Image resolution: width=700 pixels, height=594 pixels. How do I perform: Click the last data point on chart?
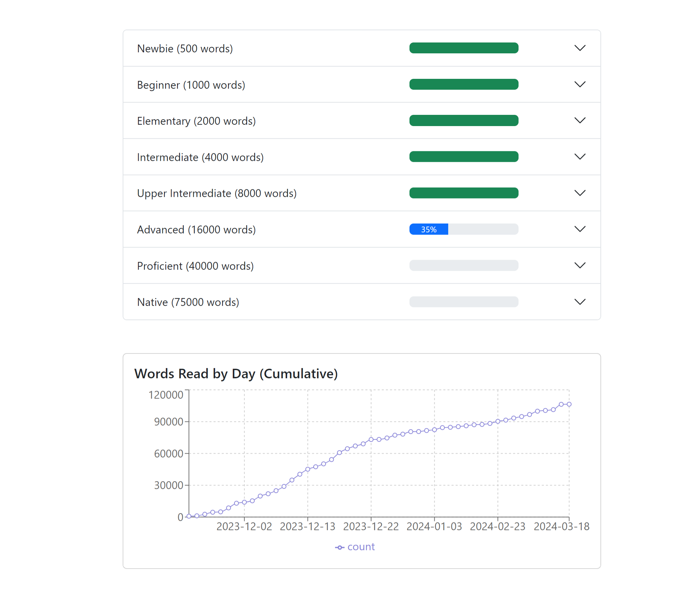569,404
